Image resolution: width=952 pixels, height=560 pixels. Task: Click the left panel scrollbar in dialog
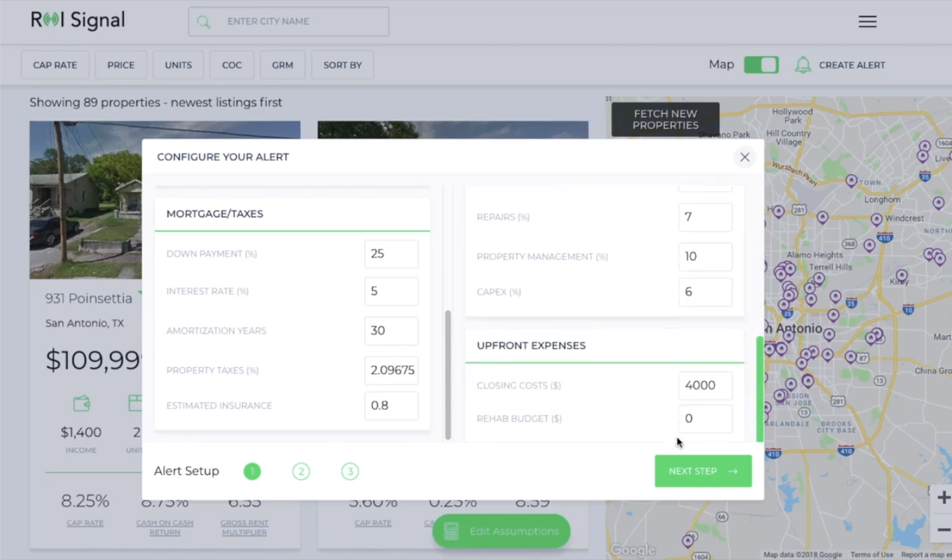click(x=448, y=373)
